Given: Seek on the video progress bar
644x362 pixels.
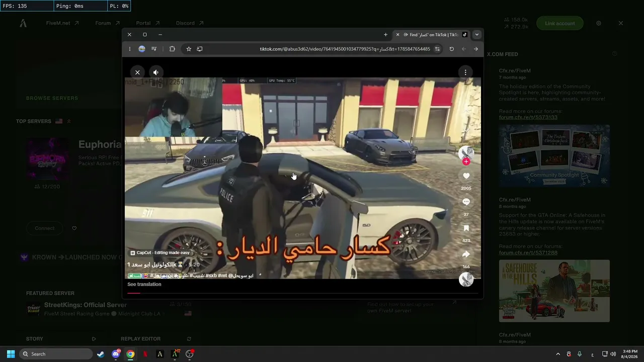Looking at the screenshot, I should [x=303, y=293].
